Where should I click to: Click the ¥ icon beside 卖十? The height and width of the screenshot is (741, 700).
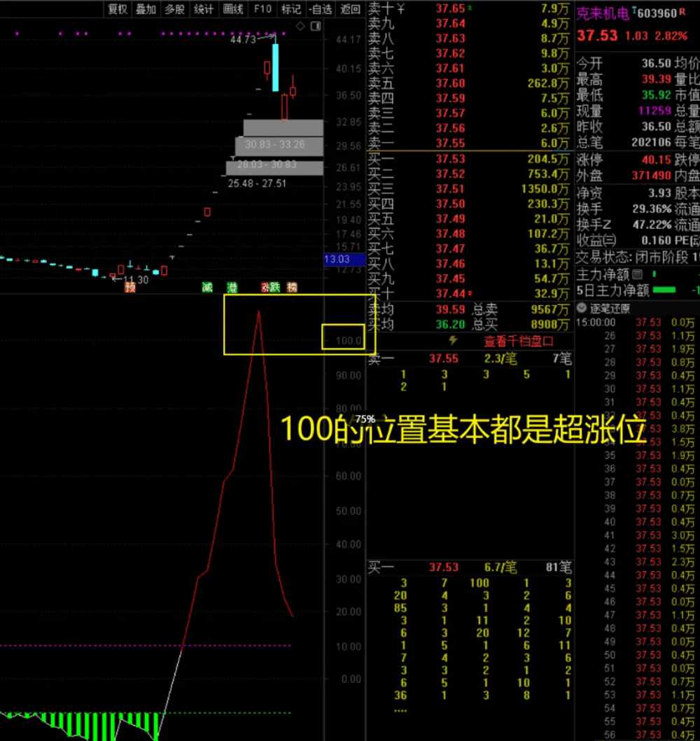400,8
